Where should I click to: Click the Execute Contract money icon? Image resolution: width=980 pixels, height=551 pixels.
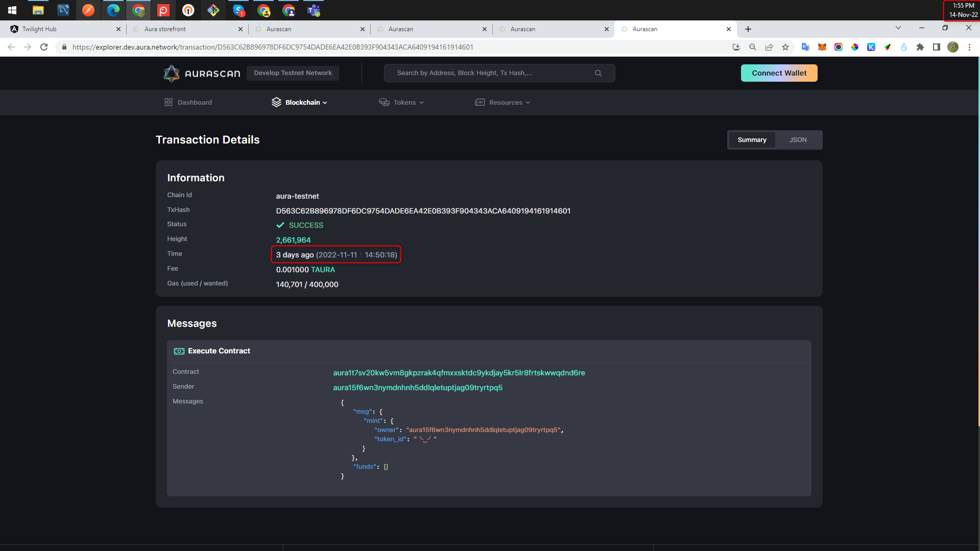click(179, 351)
